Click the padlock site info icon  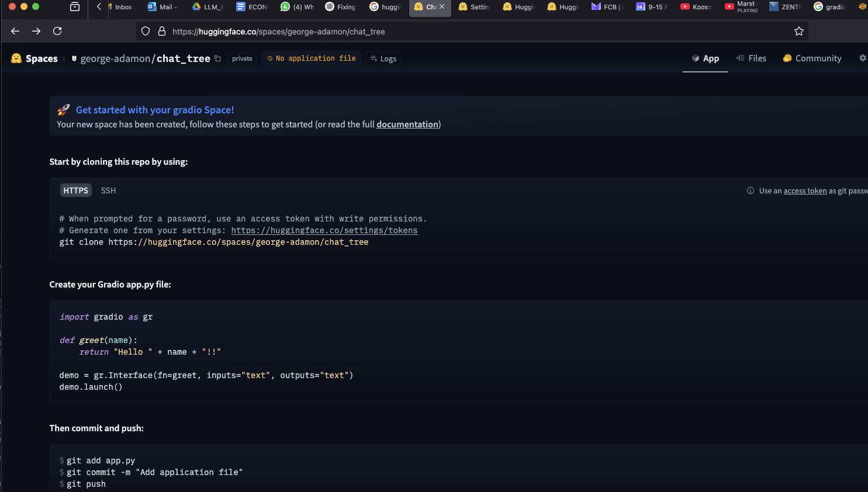click(162, 32)
